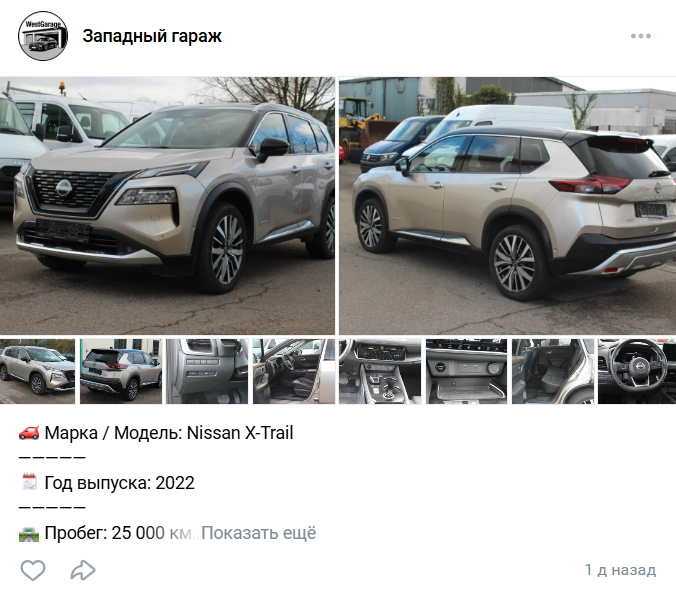The width and height of the screenshot is (676, 603).
Task: Expand post text with Показать ещё
Action: [258, 533]
